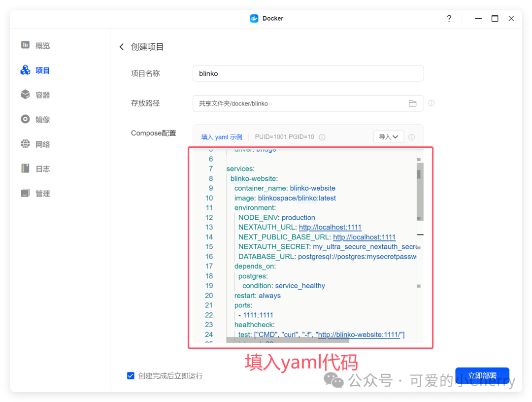Open the 概览 overview icon in sidebar

(25, 45)
